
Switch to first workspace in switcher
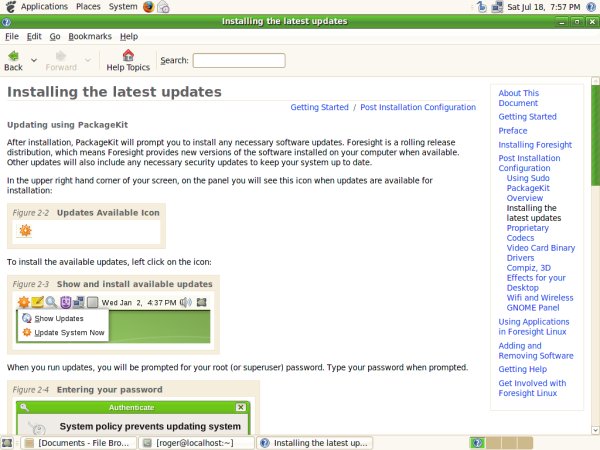click(478, 443)
